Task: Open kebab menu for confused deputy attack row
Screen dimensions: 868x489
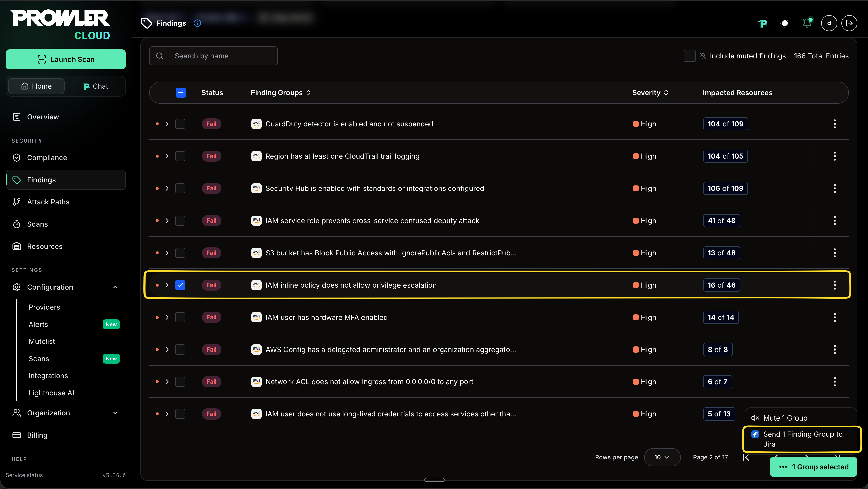Action: coord(835,221)
